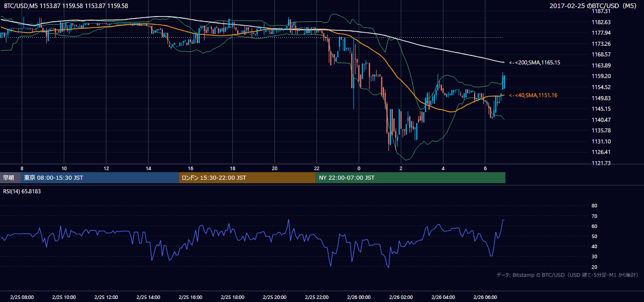Click RSI scale value 50

pos(594,236)
